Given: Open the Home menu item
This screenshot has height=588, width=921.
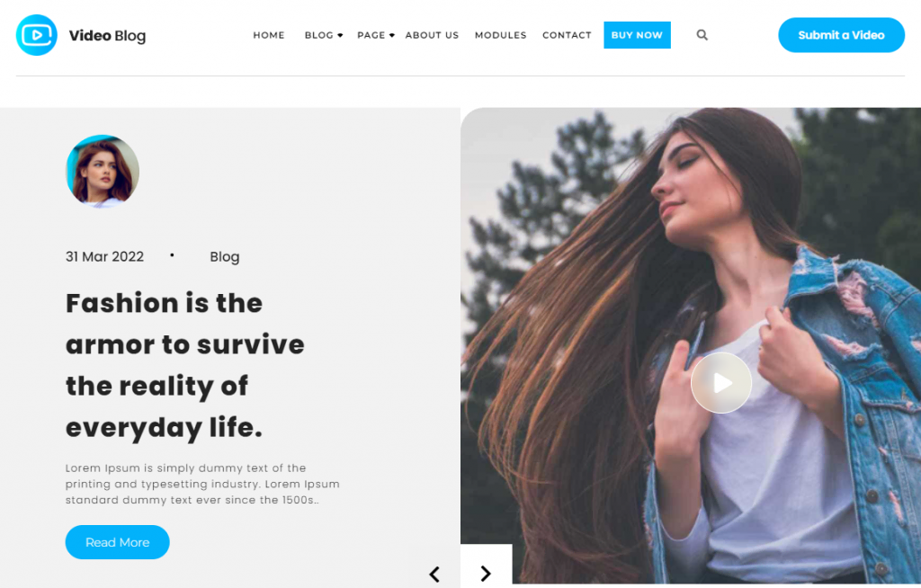Looking at the screenshot, I should pos(269,35).
